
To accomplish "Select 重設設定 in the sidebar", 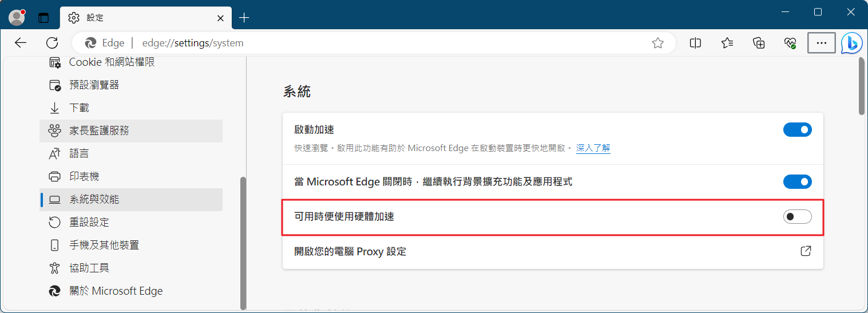I will [89, 222].
